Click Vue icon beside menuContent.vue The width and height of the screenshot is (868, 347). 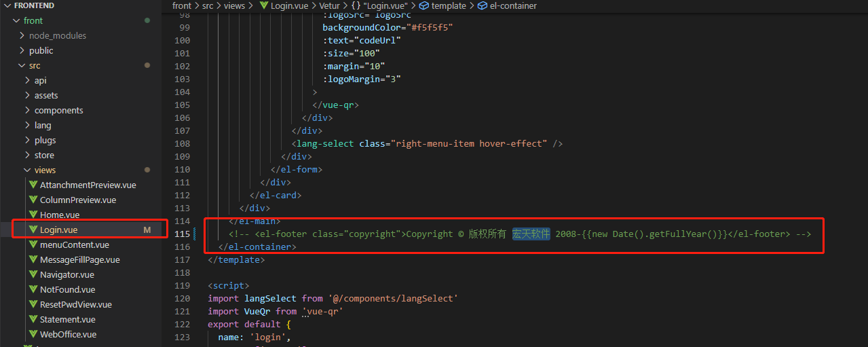coord(33,244)
